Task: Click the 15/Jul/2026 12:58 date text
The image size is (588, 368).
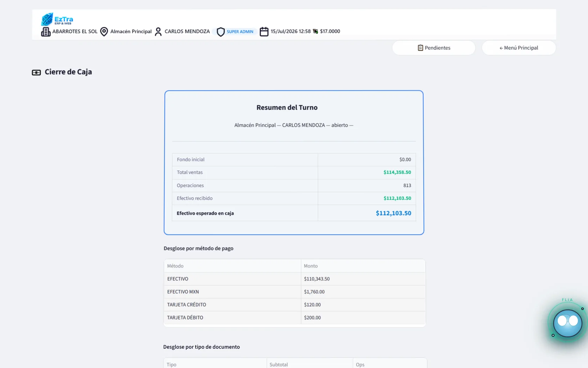Action: (290, 31)
